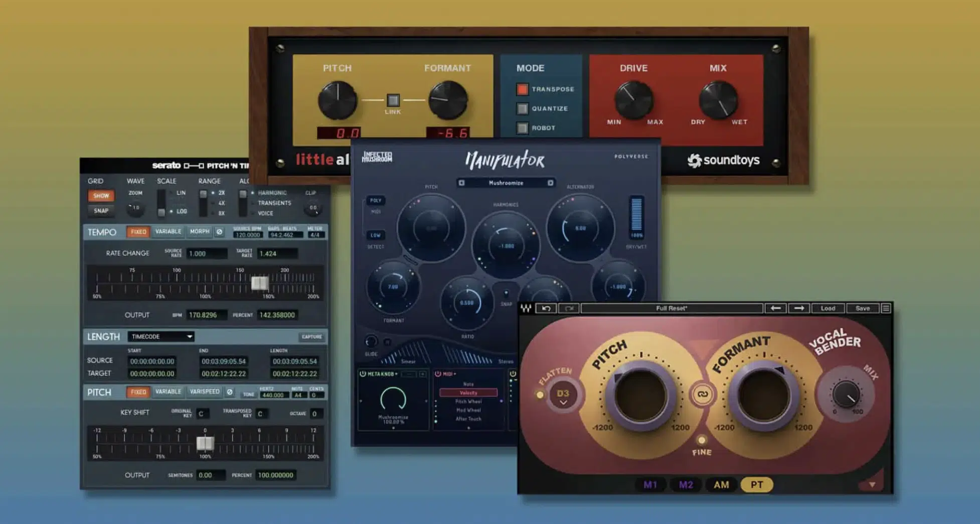Select next preset arrow in Manipulator
The height and width of the screenshot is (524, 980).
point(550,183)
